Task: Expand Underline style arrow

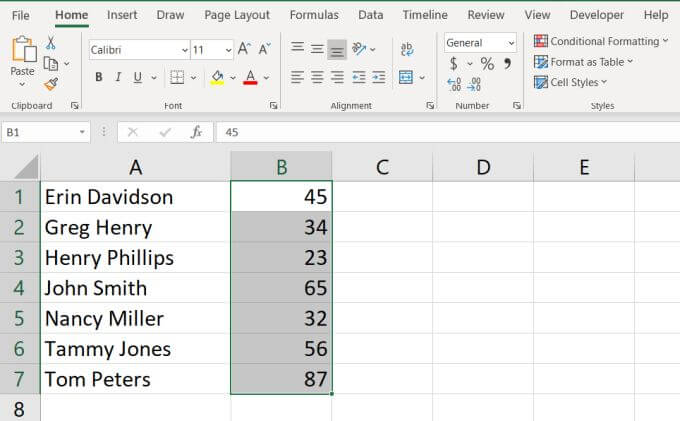Action: (154, 78)
